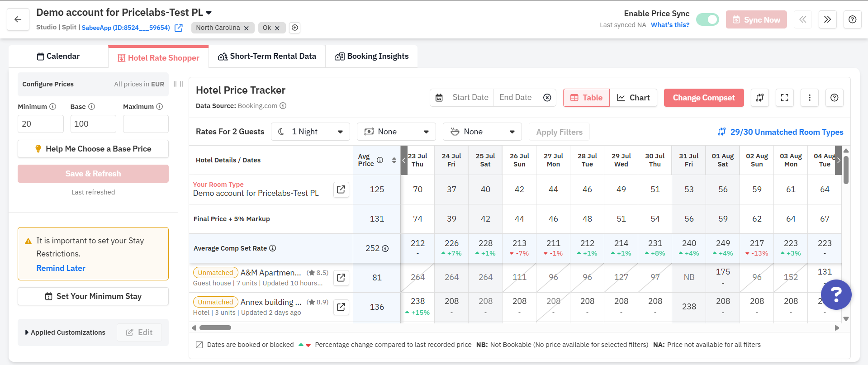The height and width of the screenshot is (365, 868).
Task: Click the Change Compset button
Action: (x=704, y=98)
